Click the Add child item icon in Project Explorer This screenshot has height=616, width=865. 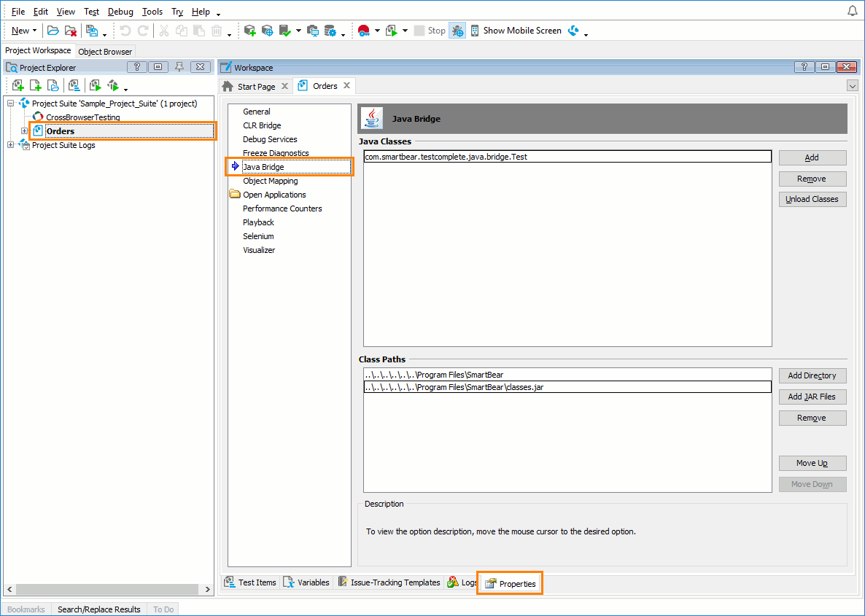tap(35, 85)
